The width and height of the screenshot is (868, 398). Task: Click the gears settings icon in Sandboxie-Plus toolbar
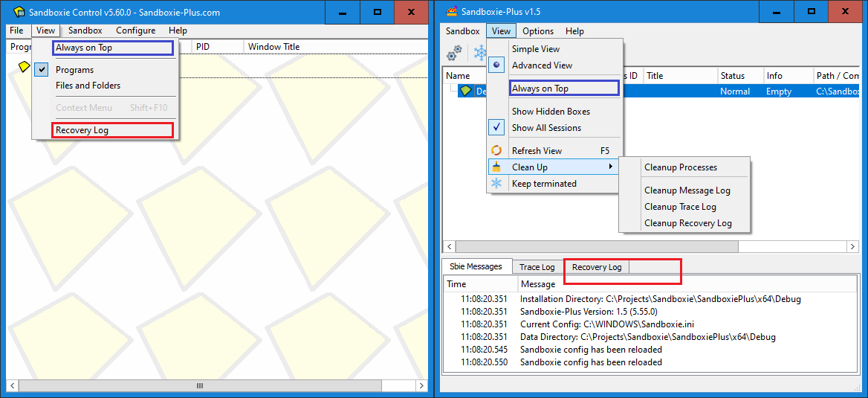tap(454, 53)
